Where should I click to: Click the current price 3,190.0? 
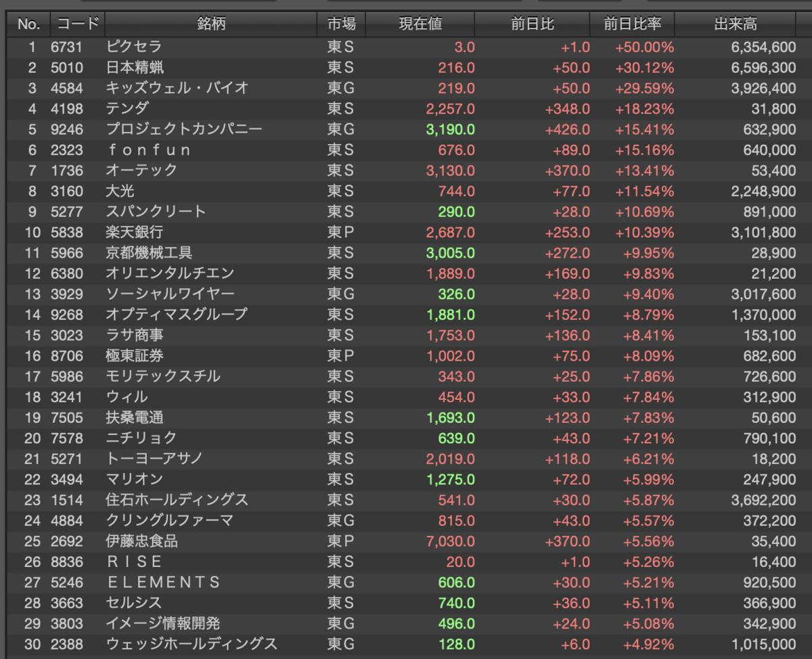tap(451, 129)
